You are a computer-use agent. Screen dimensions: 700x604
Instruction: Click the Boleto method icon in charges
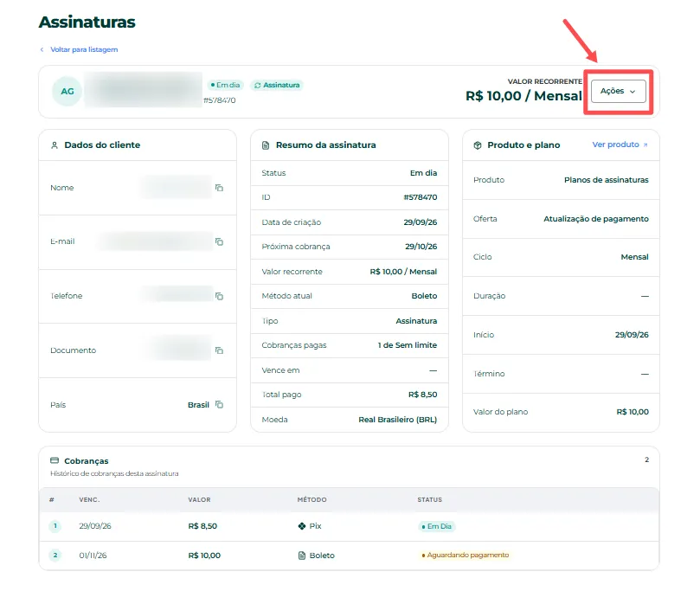pos(302,556)
